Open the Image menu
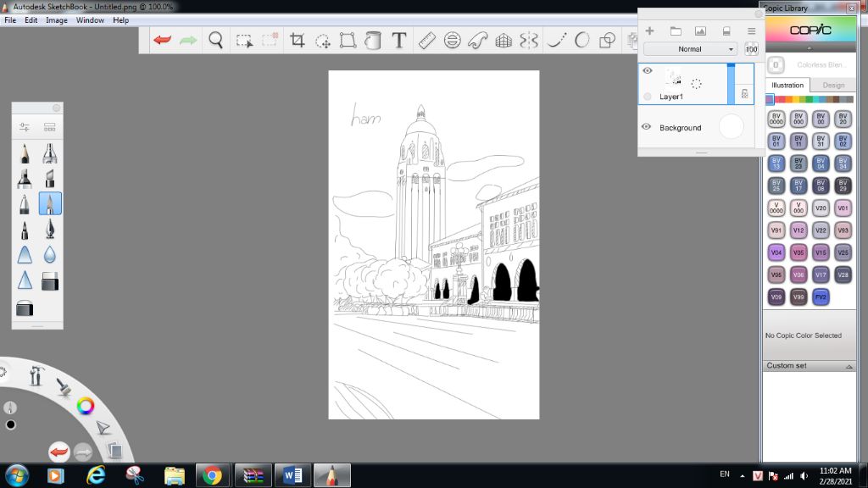868x488 pixels. pos(57,20)
